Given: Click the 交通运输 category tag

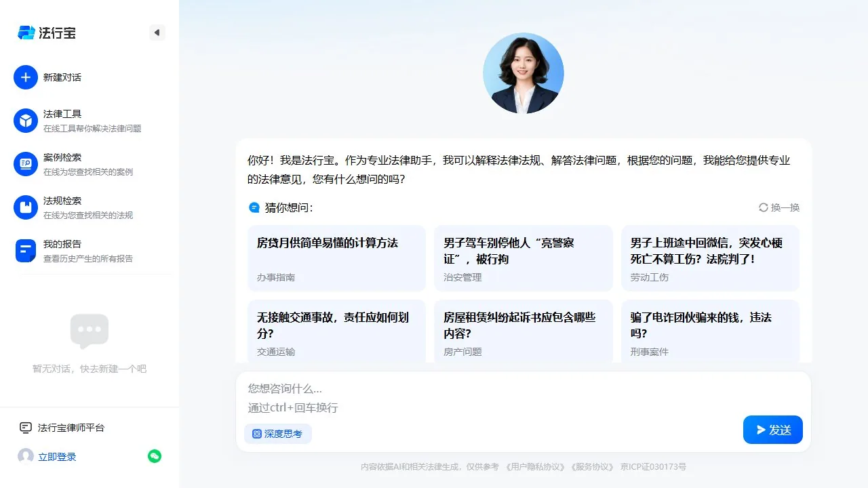Looking at the screenshot, I should 275,352.
